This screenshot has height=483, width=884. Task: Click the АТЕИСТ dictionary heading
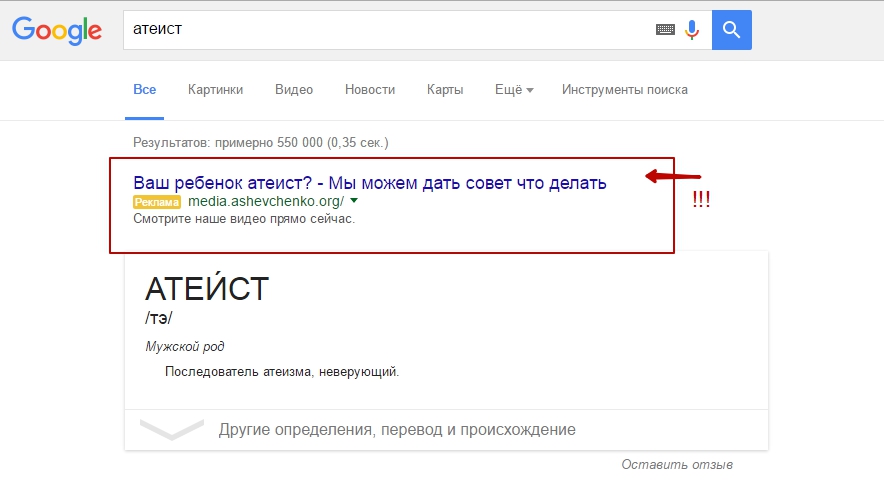click(x=207, y=287)
